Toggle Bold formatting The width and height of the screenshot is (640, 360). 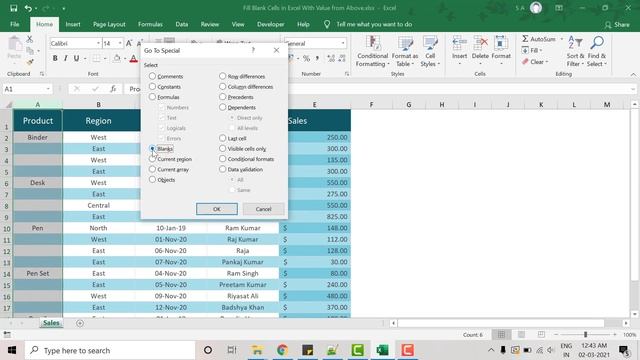[x=55, y=58]
